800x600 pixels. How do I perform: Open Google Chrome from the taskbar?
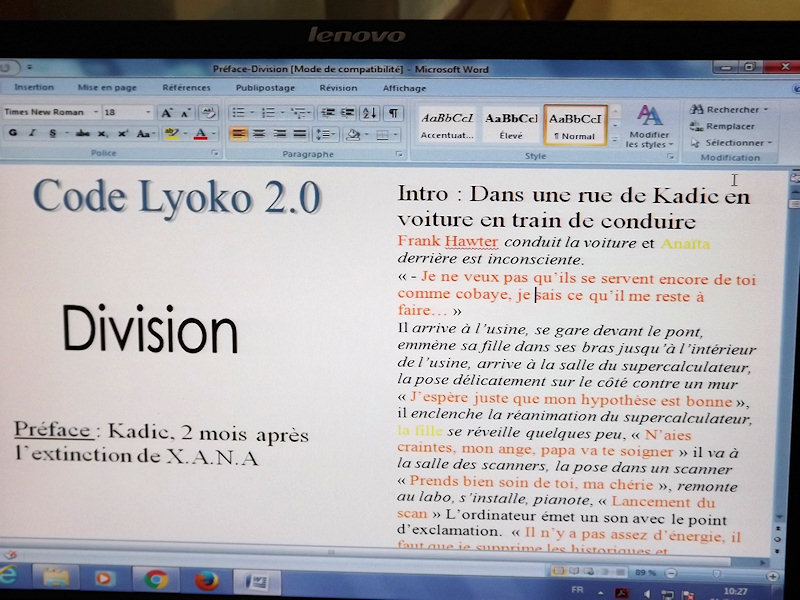coord(155,578)
